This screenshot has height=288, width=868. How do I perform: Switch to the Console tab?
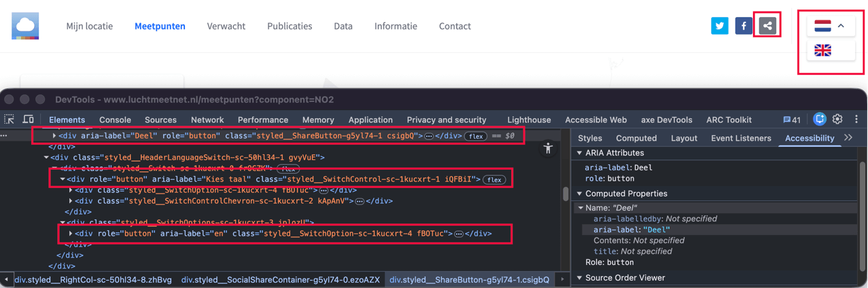pyautogui.click(x=115, y=120)
